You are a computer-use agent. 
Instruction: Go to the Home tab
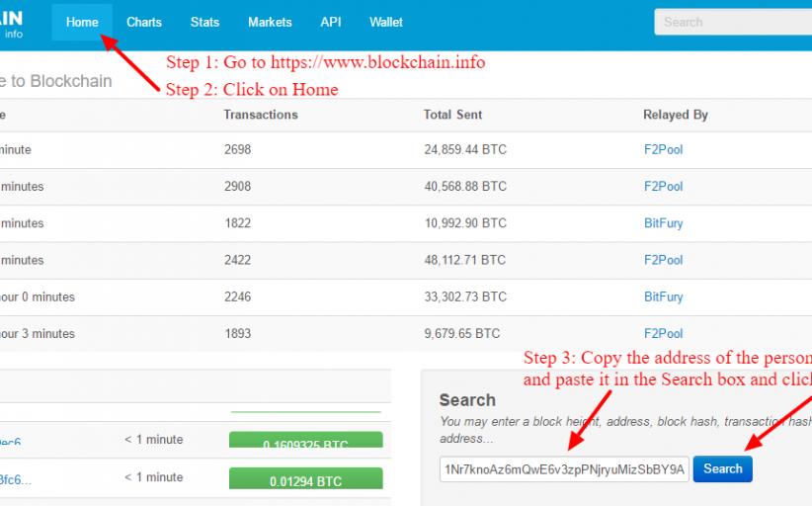[82, 22]
